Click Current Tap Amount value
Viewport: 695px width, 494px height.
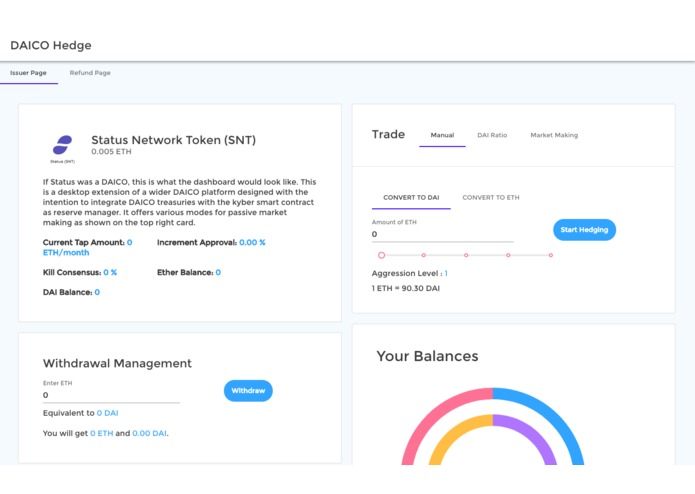click(x=87, y=248)
